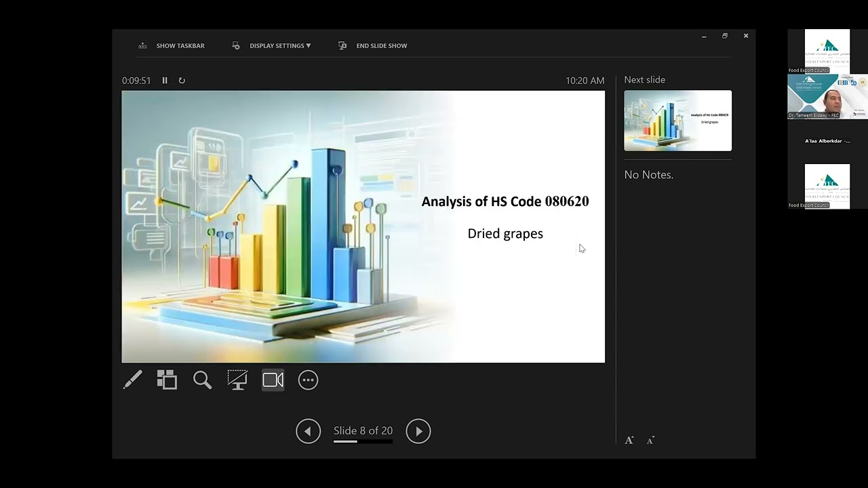Toggle the camera button in presenter view
The width and height of the screenshot is (868, 488).
click(273, 380)
